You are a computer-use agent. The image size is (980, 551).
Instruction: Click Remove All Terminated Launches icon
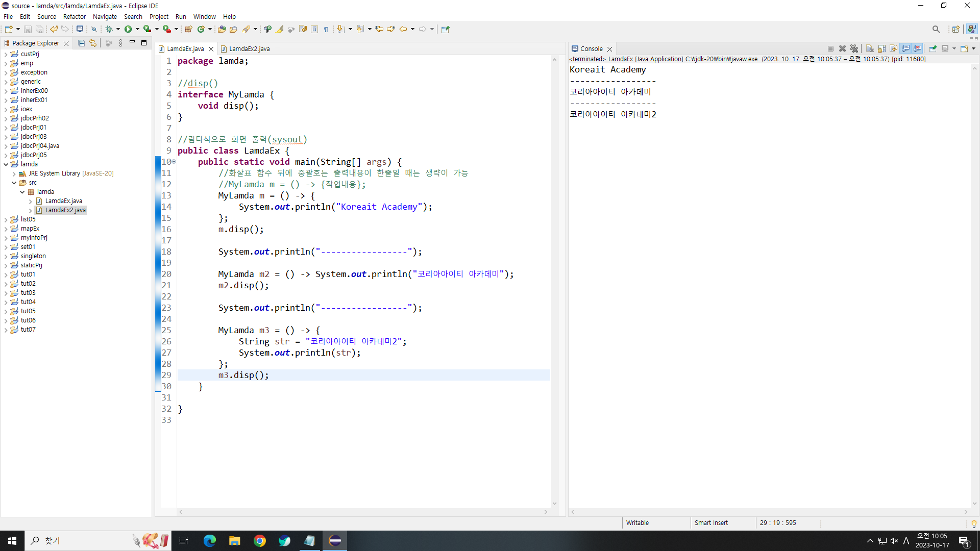tap(854, 48)
